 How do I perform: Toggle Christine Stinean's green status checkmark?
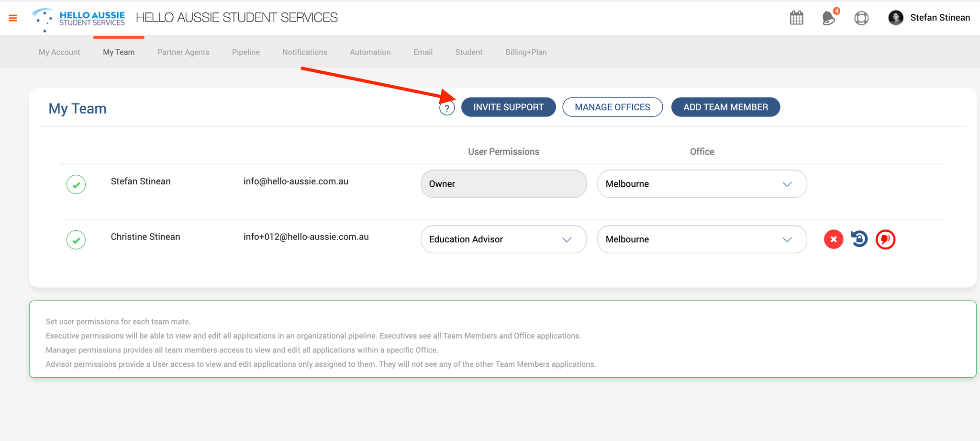tap(76, 240)
